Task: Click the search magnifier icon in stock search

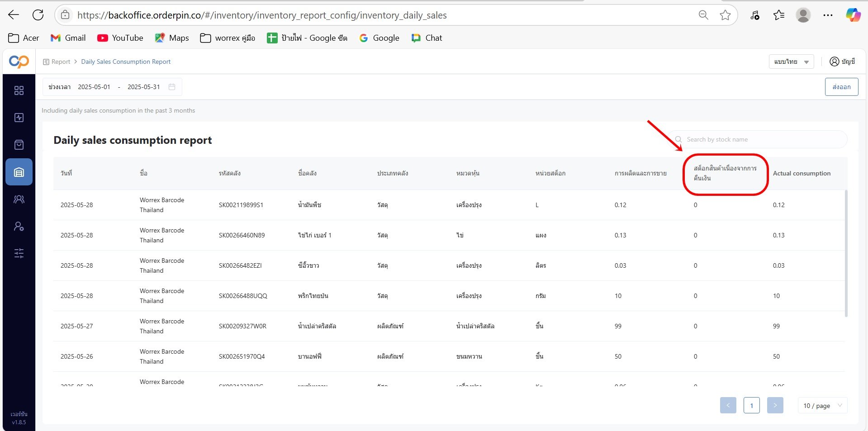Action: pyautogui.click(x=678, y=139)
